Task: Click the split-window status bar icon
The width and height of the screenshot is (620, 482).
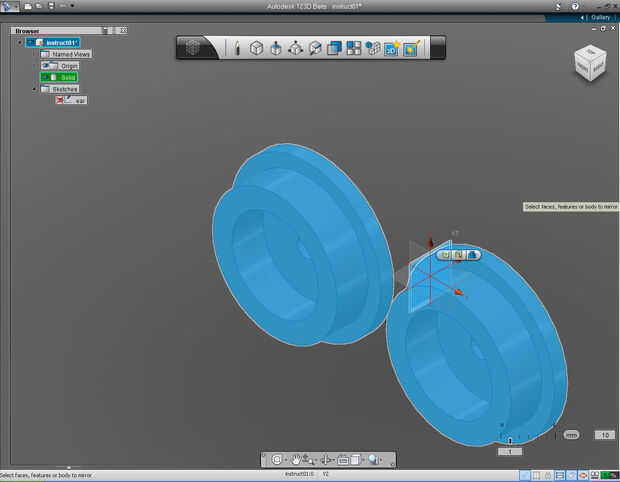Action: click(x=594, y=475)
